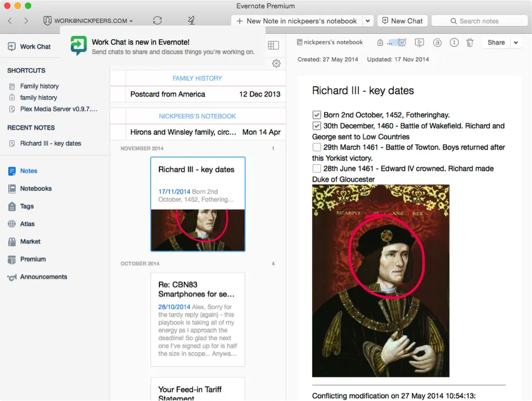
Task: Delete the note using the trash icon
Action: [470, 43]
